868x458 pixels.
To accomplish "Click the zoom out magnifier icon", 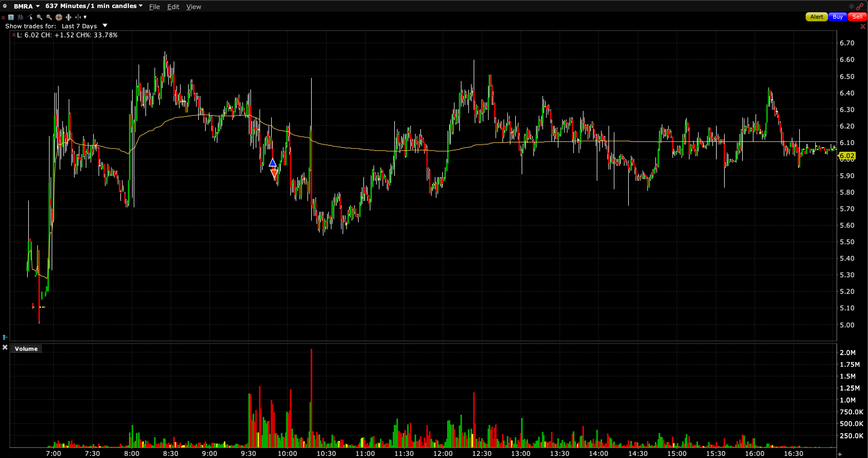I will (x=49, y=17).
